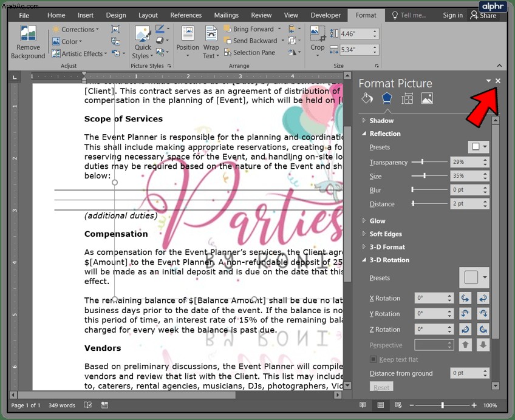Click the Reset button under 3-D Rotation
This screenshot has height=420, width=515.
[381, 387]
